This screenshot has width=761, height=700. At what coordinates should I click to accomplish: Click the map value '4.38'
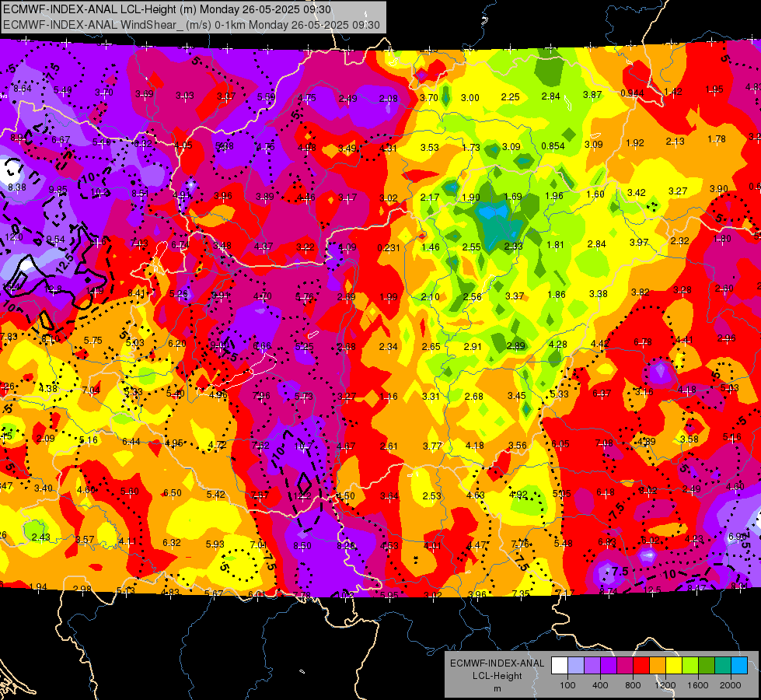pyautogui.click(x=47, y=388)
